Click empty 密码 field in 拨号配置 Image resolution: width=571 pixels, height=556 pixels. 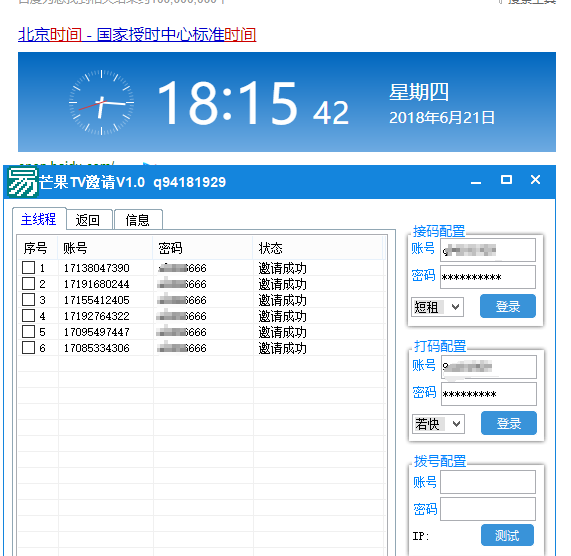[488, 509]
